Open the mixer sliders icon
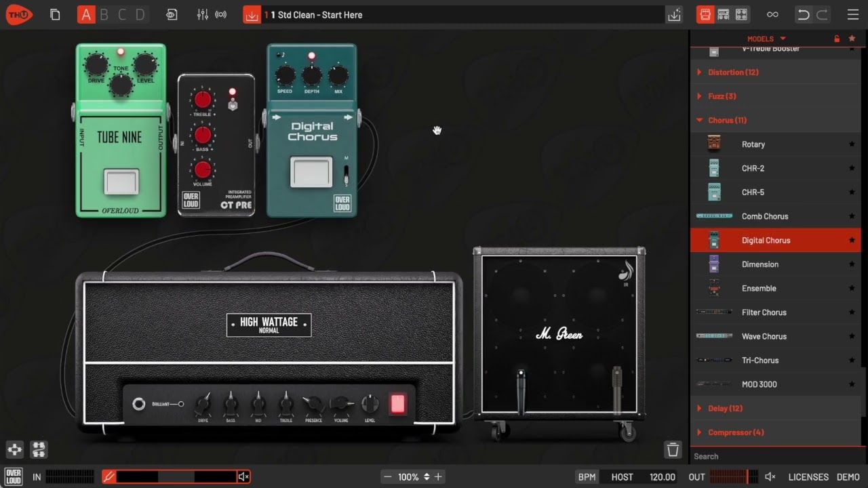868x488 pixels. point(202,15)
